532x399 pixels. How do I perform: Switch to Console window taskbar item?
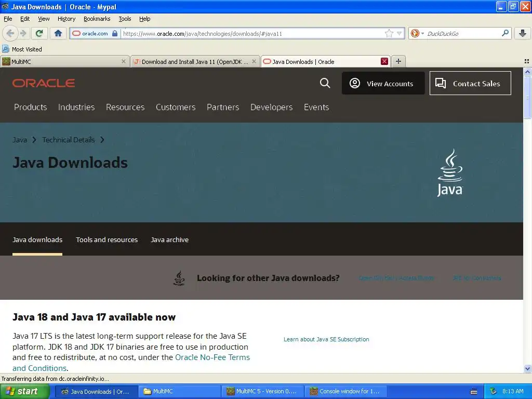pos(345,392)
